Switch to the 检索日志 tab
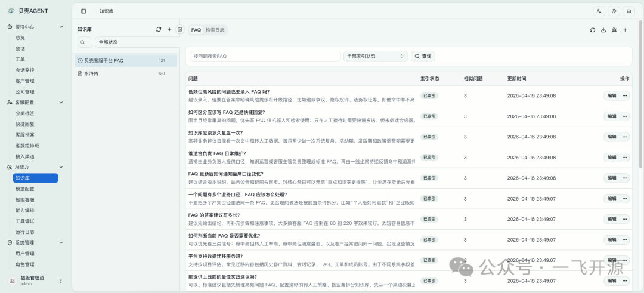Viewport: 644px width, 293px height. 215,30
